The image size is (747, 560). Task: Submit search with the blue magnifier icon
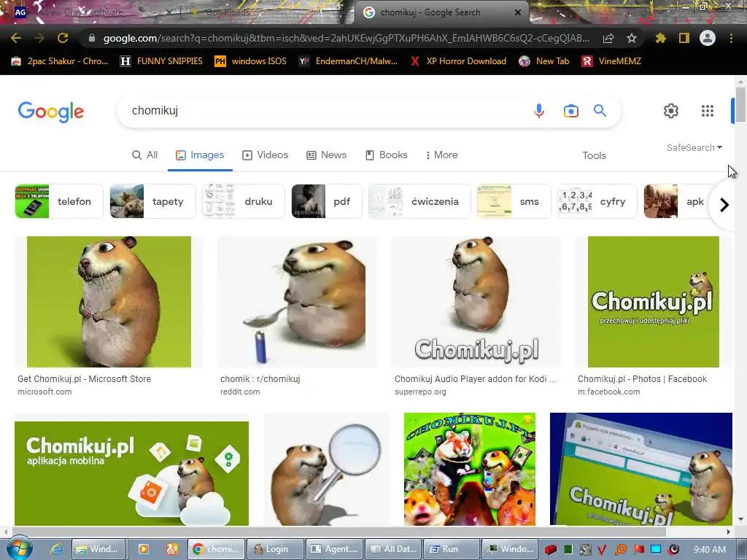point(600,111)
